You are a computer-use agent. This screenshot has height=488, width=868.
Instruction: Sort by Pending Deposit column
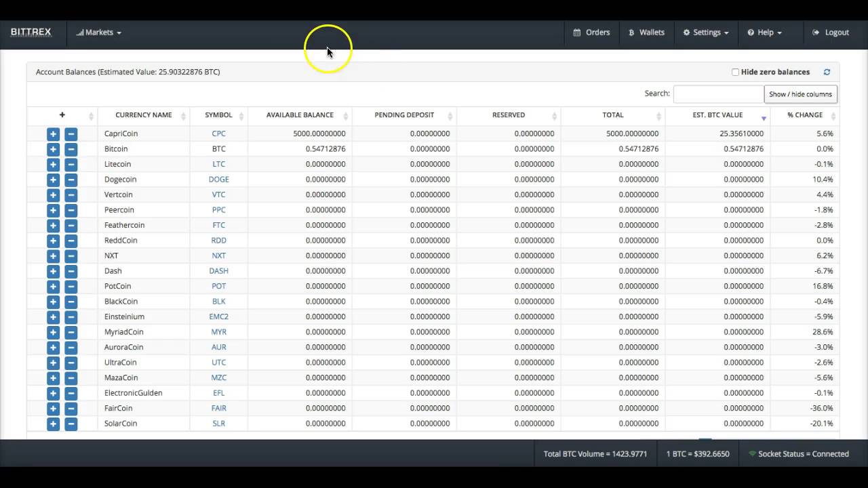[404, 115]
